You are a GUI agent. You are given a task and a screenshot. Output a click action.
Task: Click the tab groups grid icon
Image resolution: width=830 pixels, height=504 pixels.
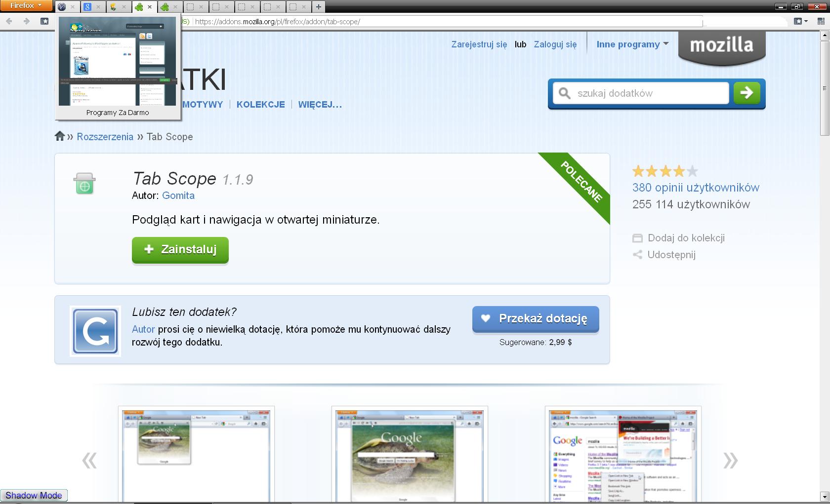[x=821, y=21]
